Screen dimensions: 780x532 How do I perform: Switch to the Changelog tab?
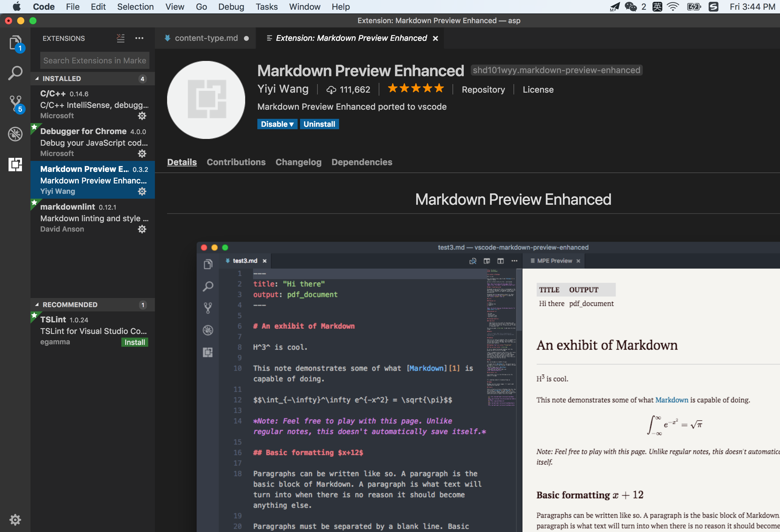(299, 162)
